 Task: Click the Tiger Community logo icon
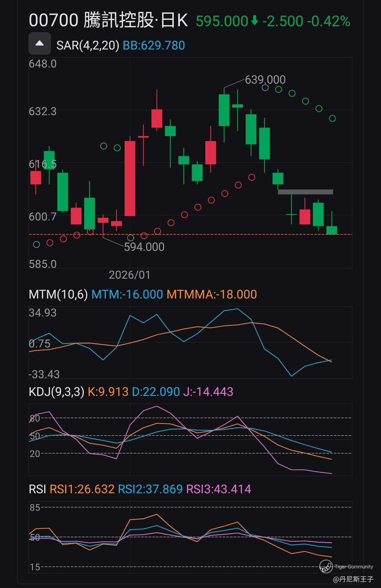pyautogui.click(x=326, y=566)
